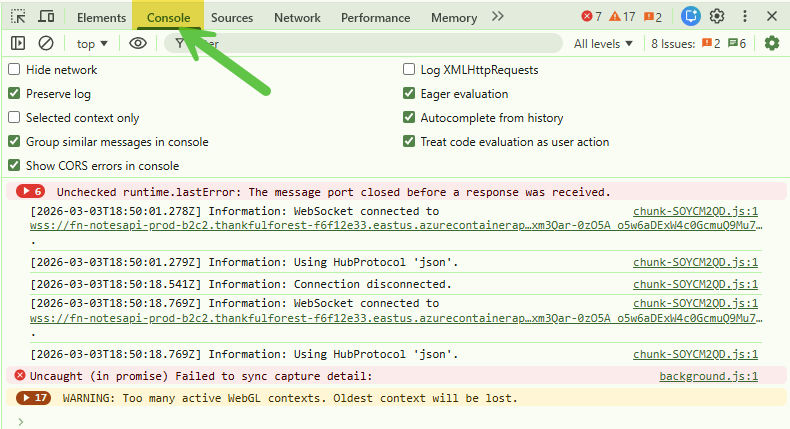The height and width of the screenshot is (429, 790).
Task: Open the wss:// URL under the 18:50:01.278Z message
Action: [x=396, y=225]
